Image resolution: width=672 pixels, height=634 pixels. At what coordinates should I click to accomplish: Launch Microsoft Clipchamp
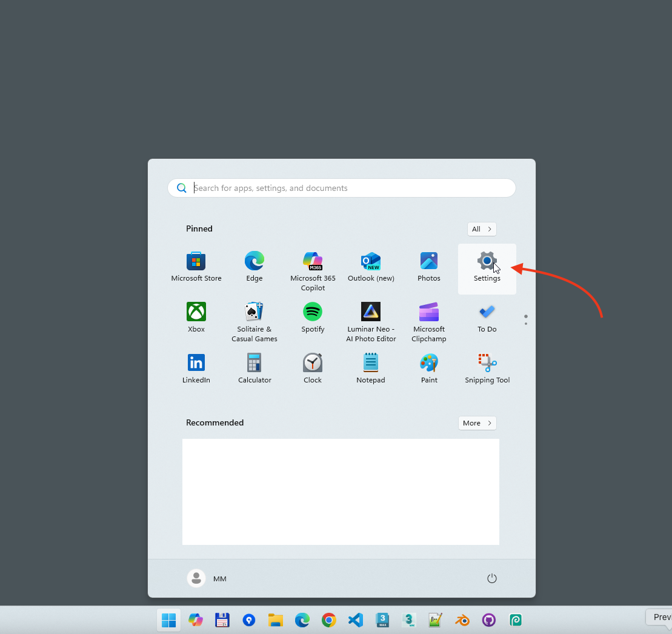(x=429, y=322)
